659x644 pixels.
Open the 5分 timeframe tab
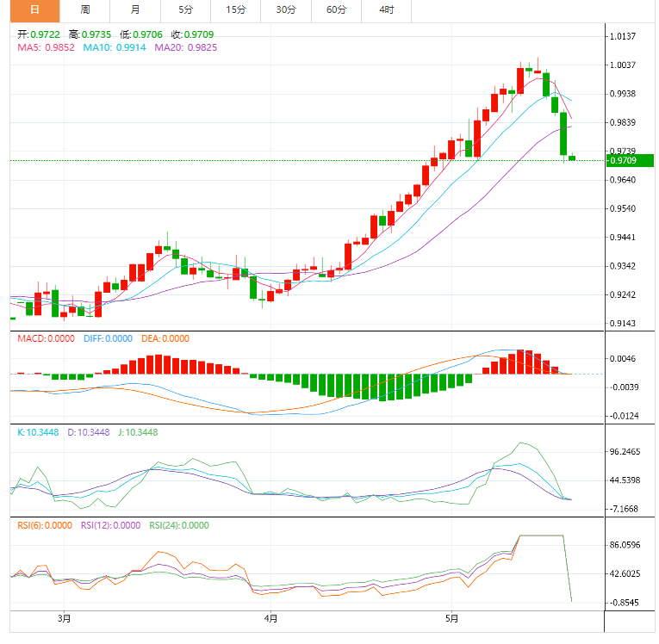click(x=185, y=10)
